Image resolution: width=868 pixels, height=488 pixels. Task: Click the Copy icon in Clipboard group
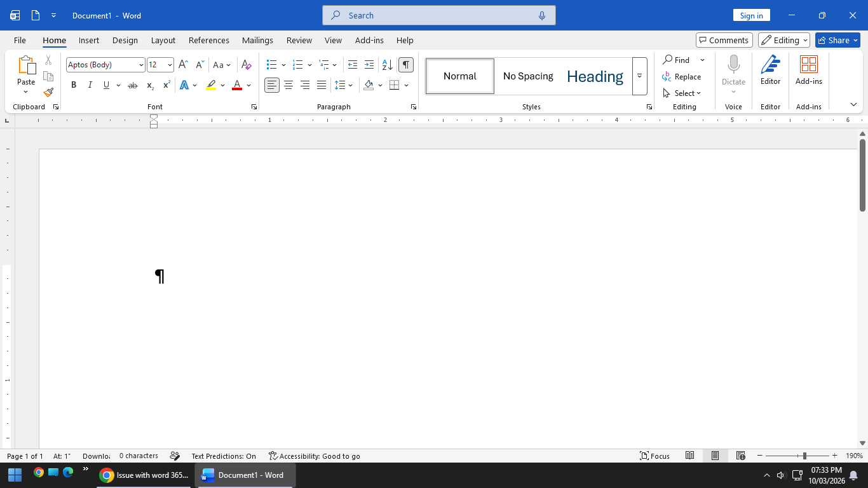click(x=48, y=76)
